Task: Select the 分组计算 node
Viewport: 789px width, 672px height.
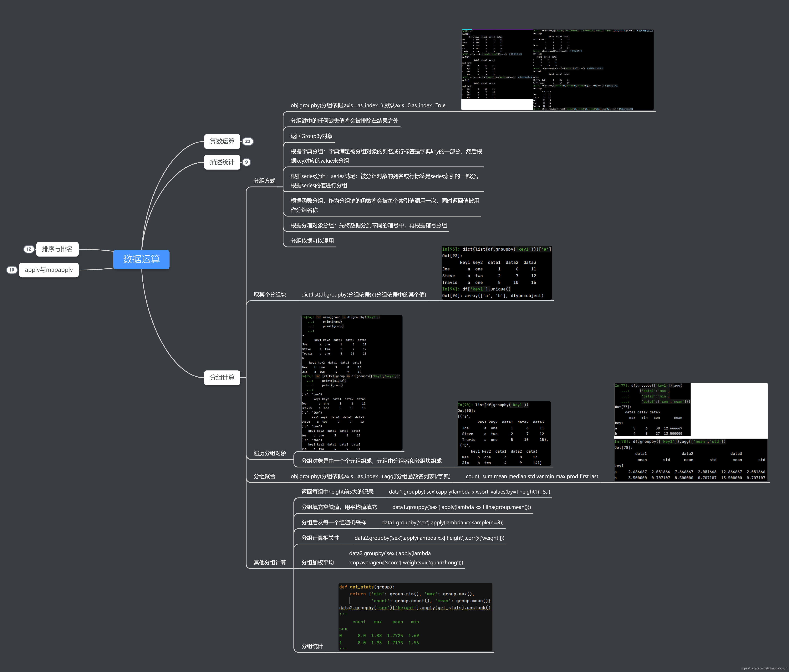Action: [222, 378]
